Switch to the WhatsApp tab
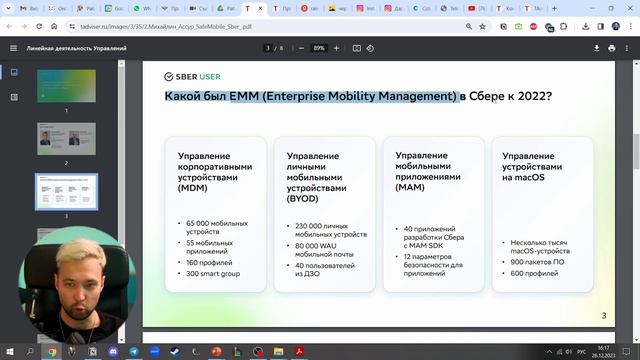Screen dimensions: 640x360 142,8
